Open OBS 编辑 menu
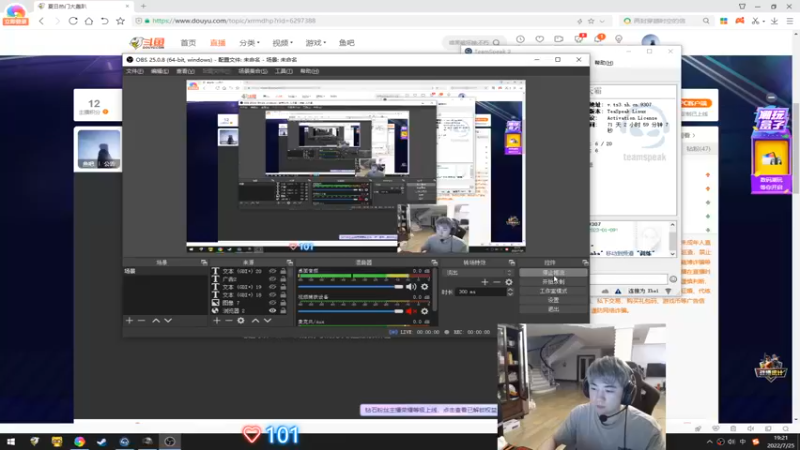 tap(160, 71)
